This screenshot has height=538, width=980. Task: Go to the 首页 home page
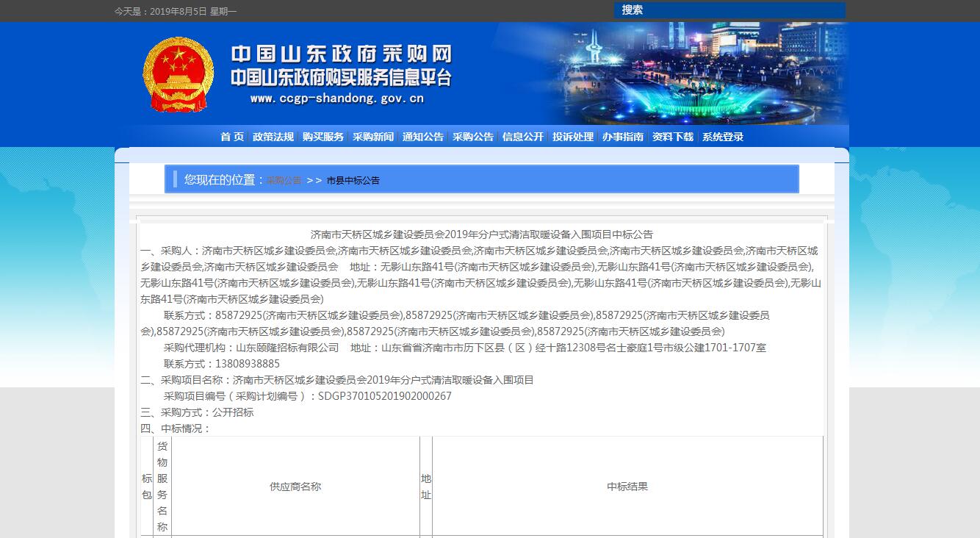[231, 137]
